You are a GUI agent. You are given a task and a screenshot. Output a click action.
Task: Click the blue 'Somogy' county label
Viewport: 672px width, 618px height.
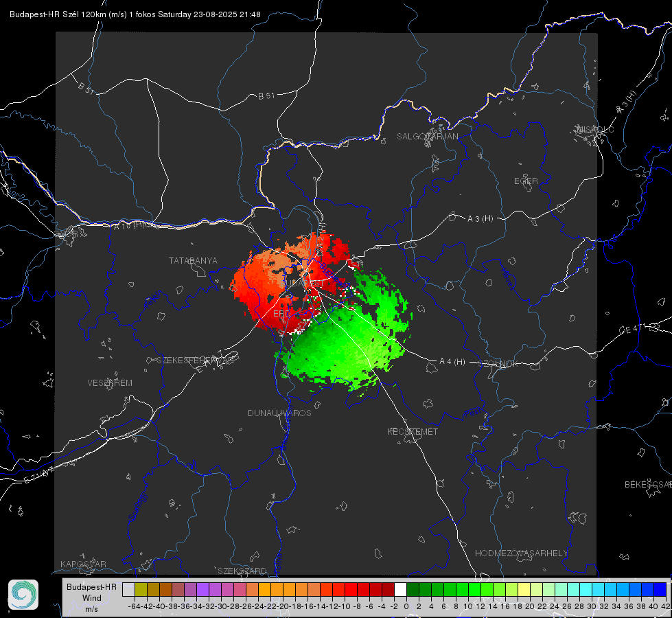[138, 507]
